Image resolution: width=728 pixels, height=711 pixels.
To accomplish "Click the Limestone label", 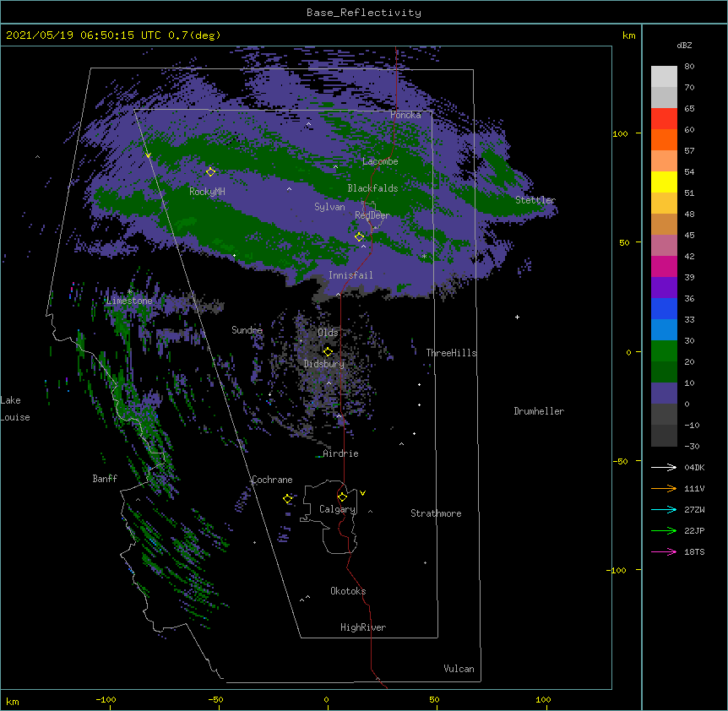I will coord(129,301).
